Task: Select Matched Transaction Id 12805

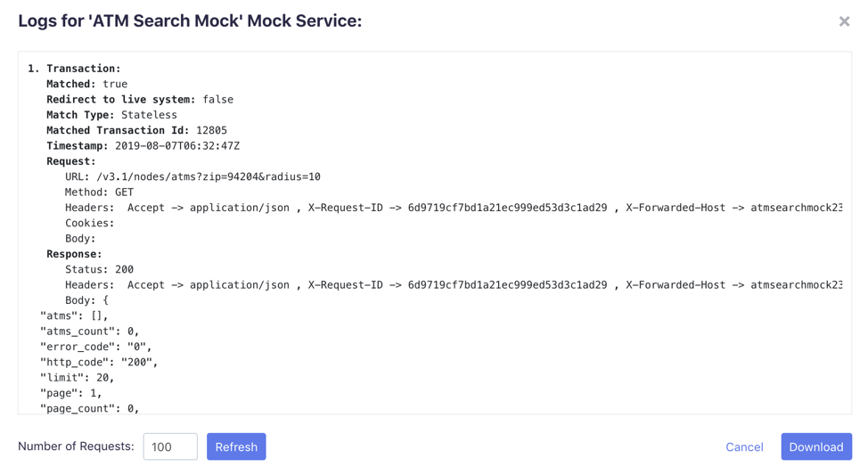Action: (136, 131)
